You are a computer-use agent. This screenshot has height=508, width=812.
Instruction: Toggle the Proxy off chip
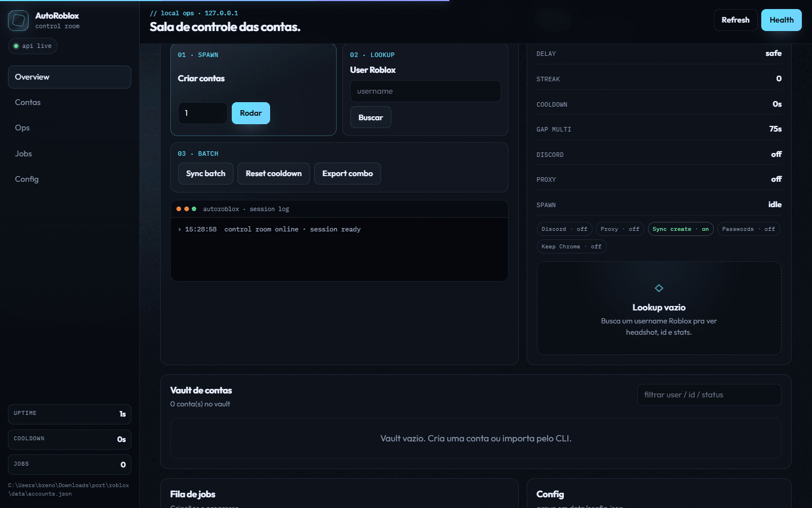(x=620, y=229)
